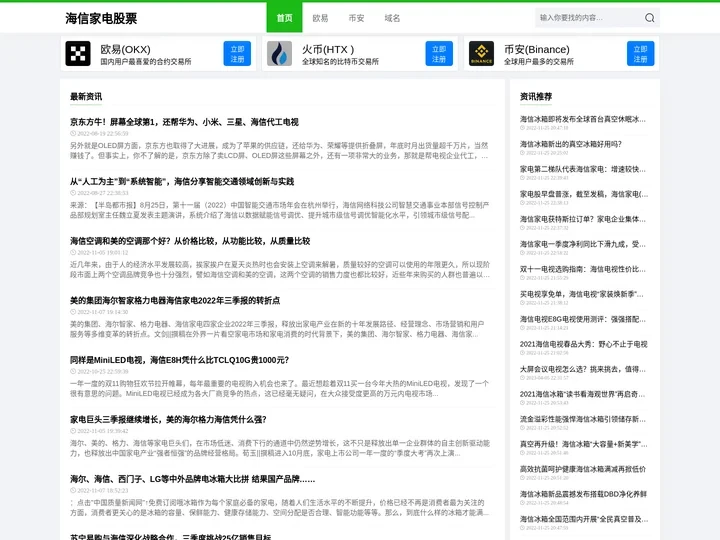Click clock icon beside 2022-11-05 19:01:12
This screenshot has height=540, width=720.
point(73,253)
